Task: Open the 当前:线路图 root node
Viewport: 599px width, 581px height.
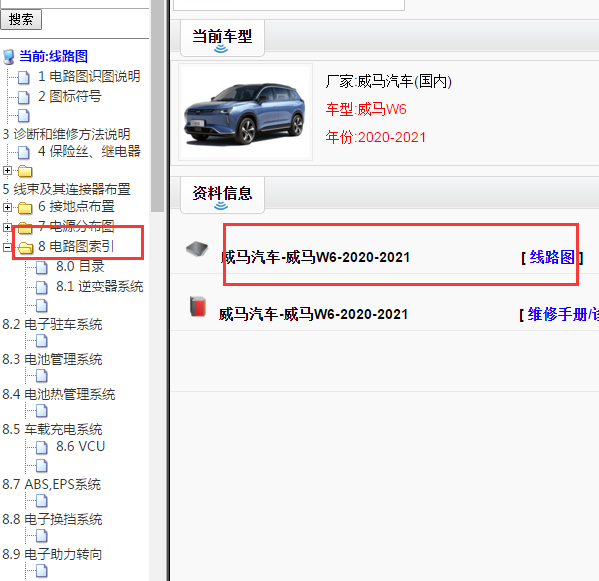Action: pos(53,56)
